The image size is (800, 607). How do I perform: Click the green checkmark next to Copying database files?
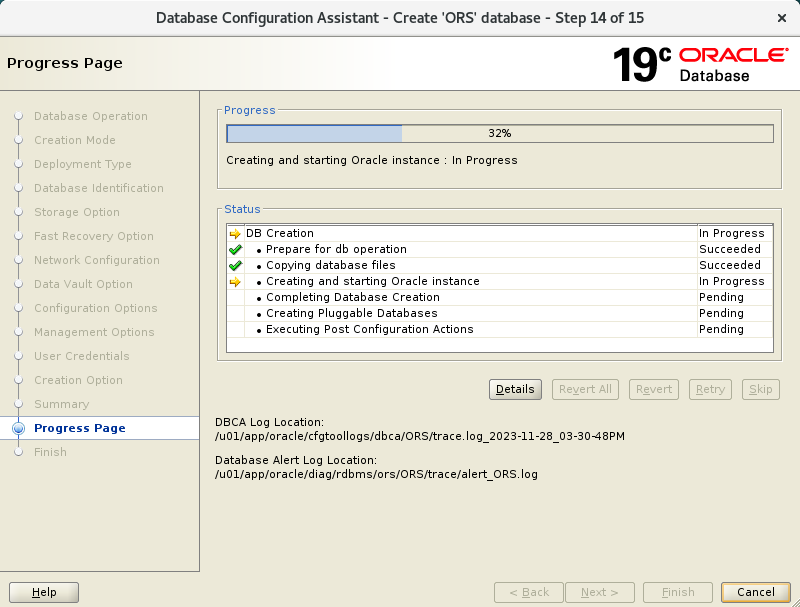[235, 265]
